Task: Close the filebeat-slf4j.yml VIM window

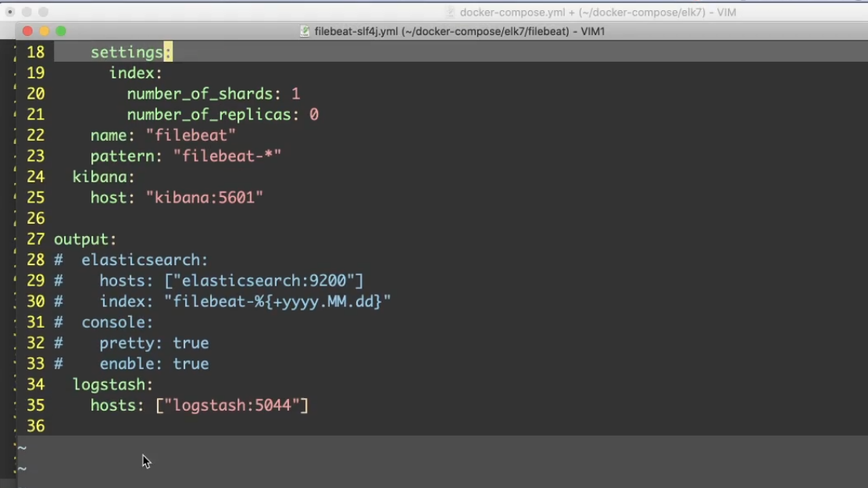Action: click(27, 31)
